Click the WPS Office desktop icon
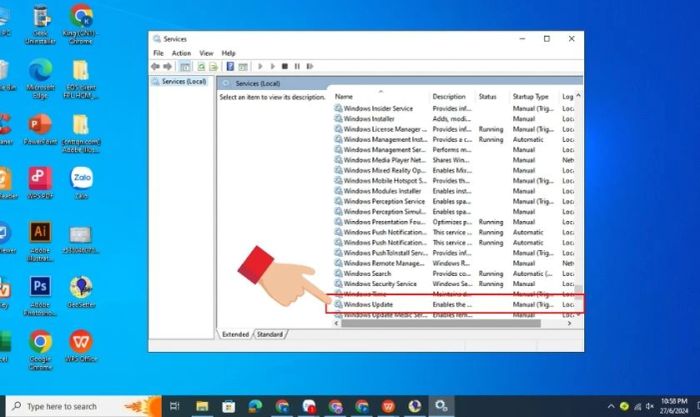Screen dimensions: 700x417 [x=81, y=346]
